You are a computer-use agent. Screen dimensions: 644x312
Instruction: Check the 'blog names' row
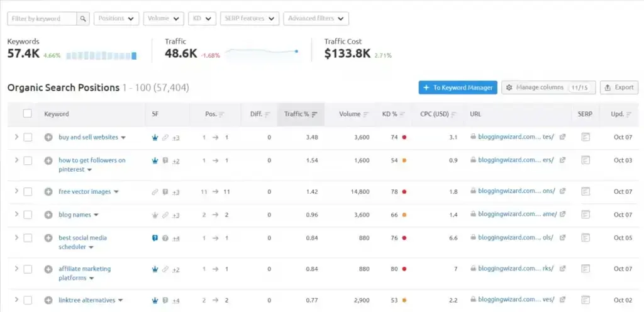coord(28,214)
